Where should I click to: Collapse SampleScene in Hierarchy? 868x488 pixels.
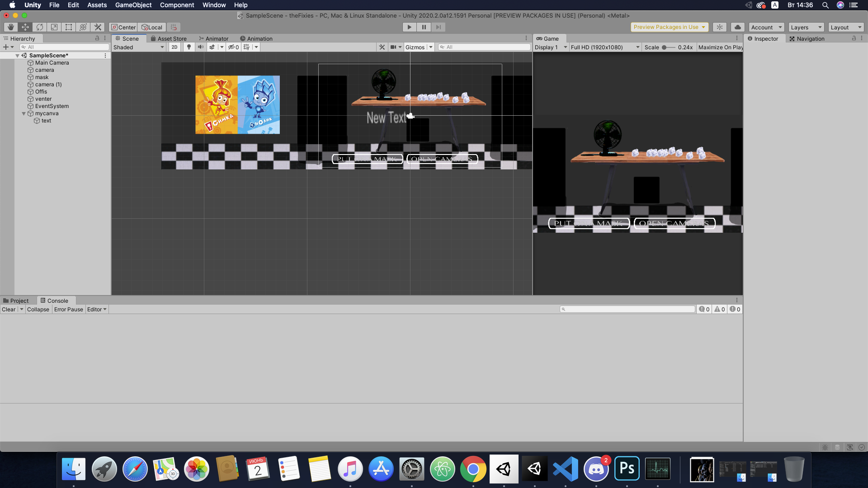tap(17, 56)
